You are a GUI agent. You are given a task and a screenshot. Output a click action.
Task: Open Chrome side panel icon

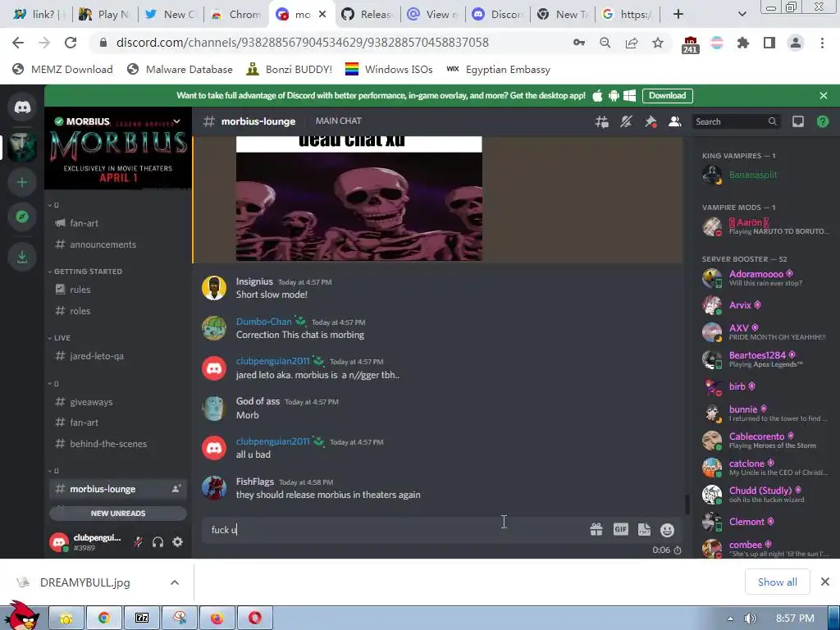(x=769, y=43)
